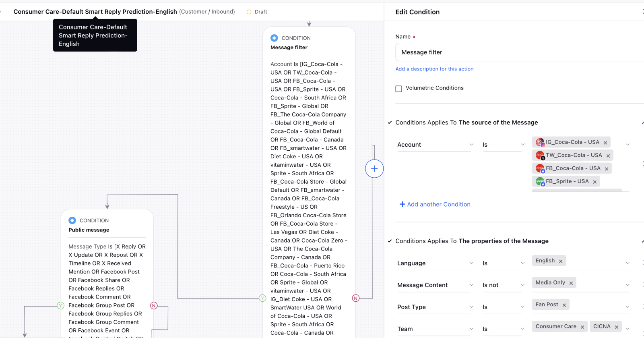
Task: Remove the FB_Coca-Cola - USA account chip
Action: 607,169
